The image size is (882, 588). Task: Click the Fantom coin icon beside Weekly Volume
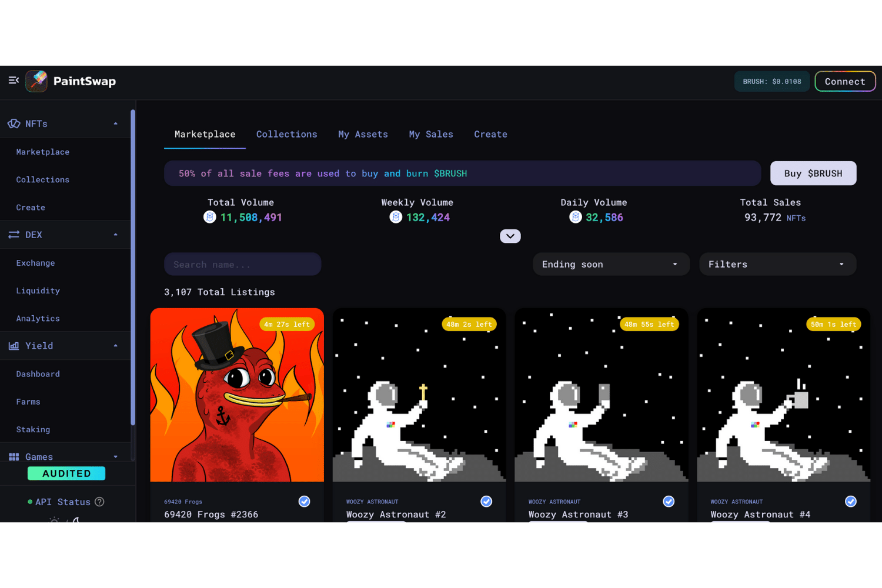(396, 217)
